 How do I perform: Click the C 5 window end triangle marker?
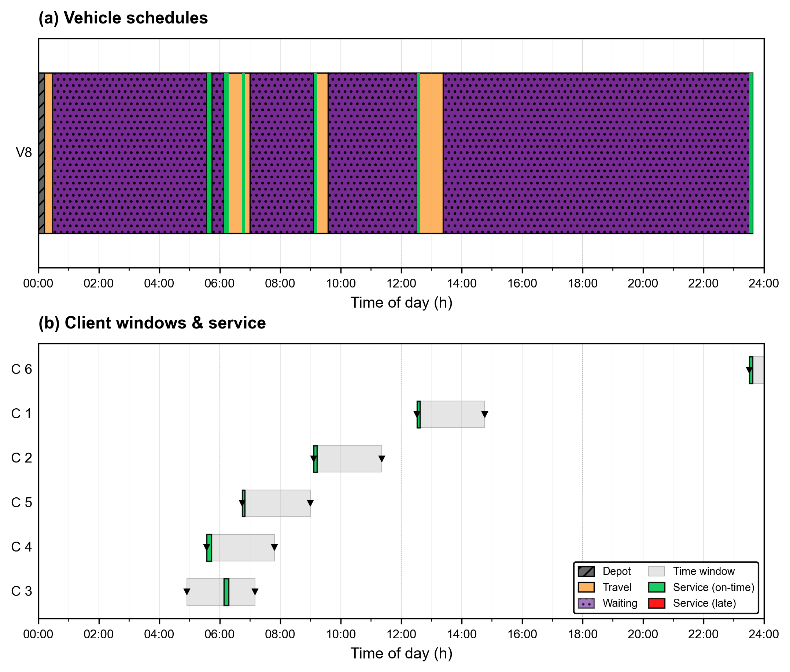tap(310, 503)
